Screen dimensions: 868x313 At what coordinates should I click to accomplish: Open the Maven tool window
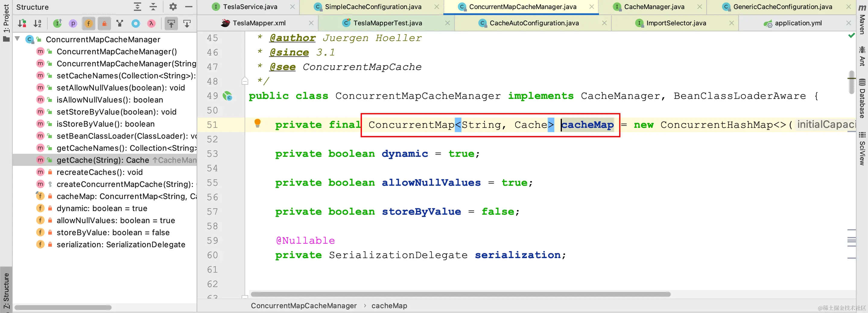click(x=862, y=19)
